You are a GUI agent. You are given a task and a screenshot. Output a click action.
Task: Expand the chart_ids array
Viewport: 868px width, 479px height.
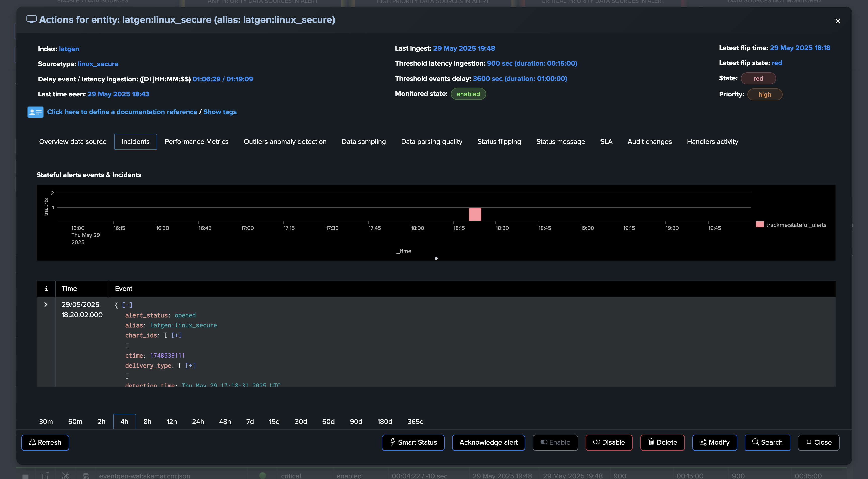coord(177,335)
